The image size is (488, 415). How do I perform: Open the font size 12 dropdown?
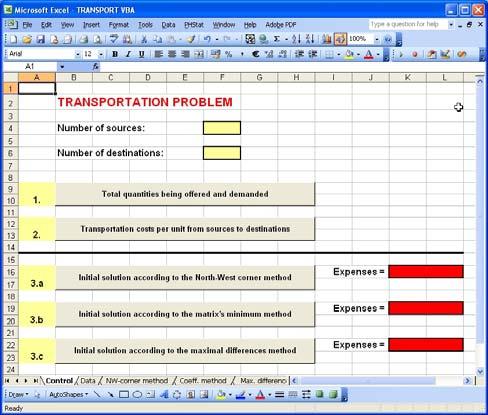101,54
